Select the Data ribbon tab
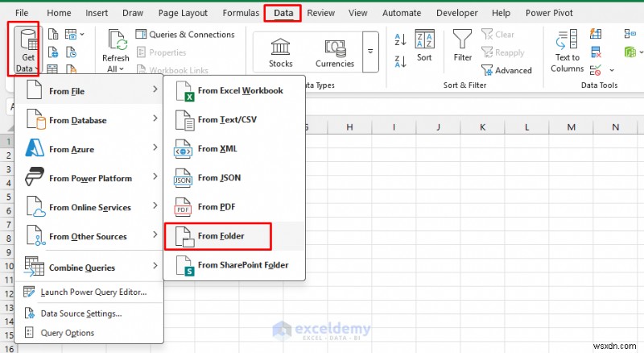This screenshot has width=644, height=353. coord(283,13)
